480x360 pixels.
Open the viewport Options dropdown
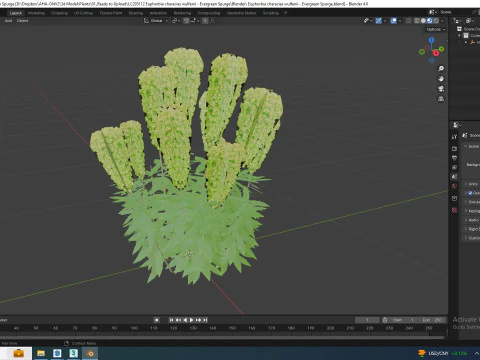click(436, 29)
